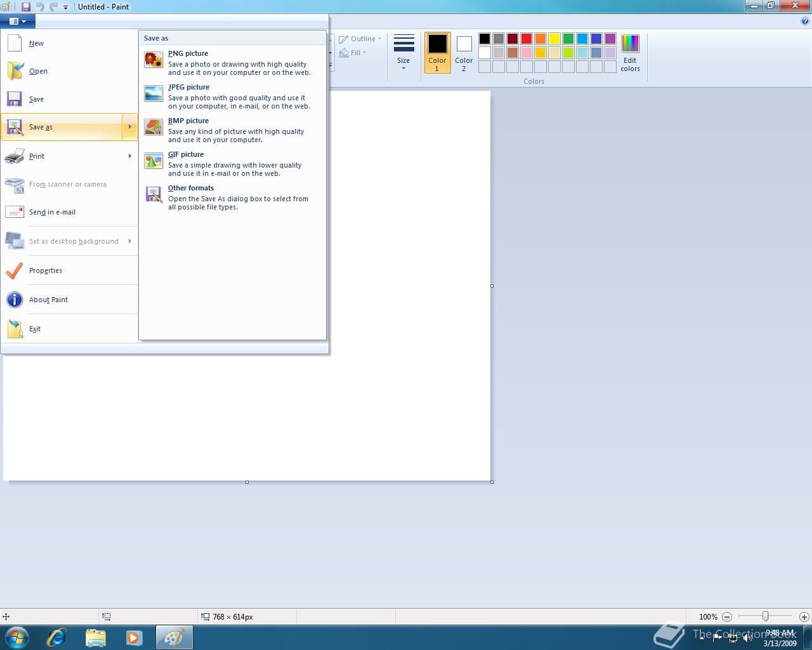Screen dimensions: 812x650
Task: Click the folder icon beside Open
Action: tap(15, 71)
